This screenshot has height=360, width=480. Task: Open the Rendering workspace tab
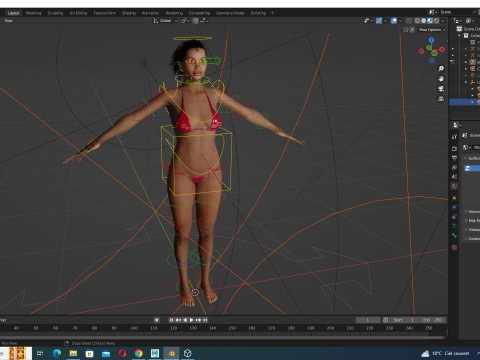pyautogui.click(x=174, y=13)
